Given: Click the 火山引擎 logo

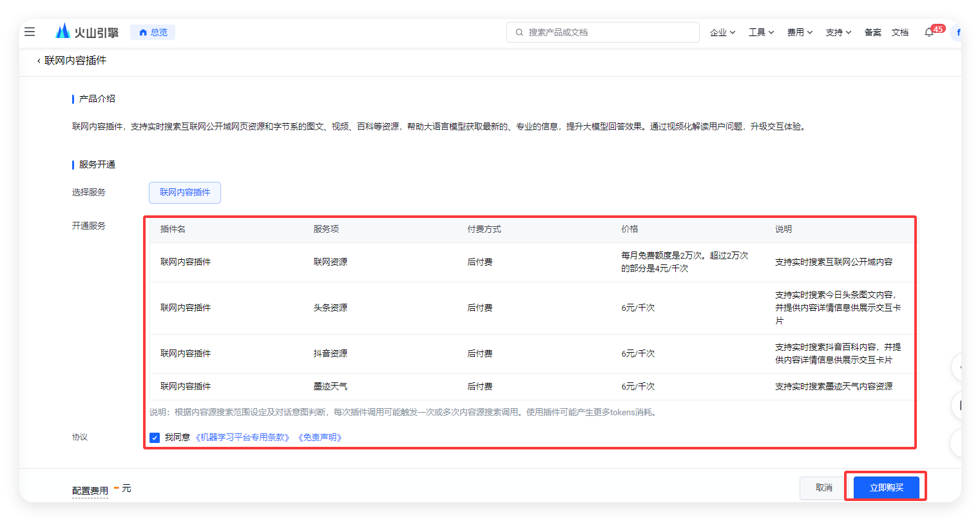Looking at the screenshot, I should 87,32.
